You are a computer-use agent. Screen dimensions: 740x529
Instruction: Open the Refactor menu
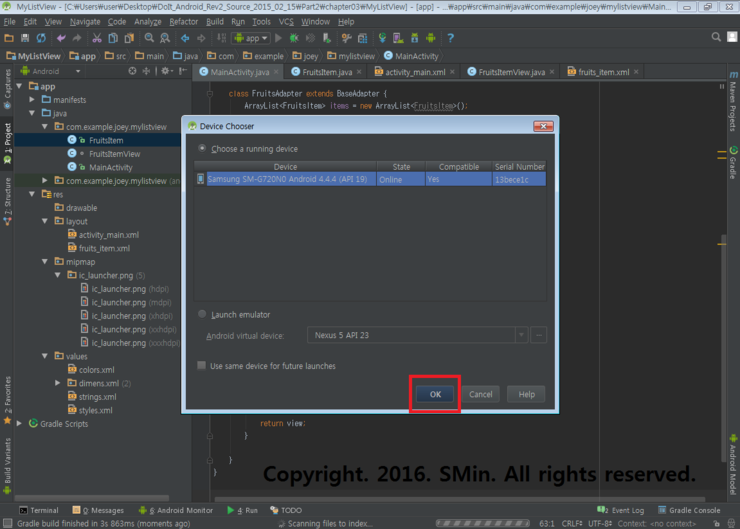point(184,22)
